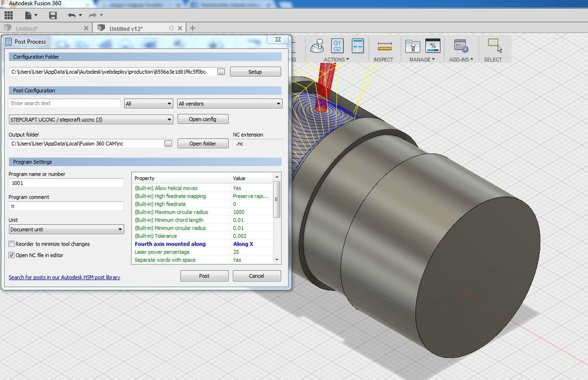Activate the Select tool icon
Image resolution: width=588 pixels, height=380 pixels.
click(494, 45)
